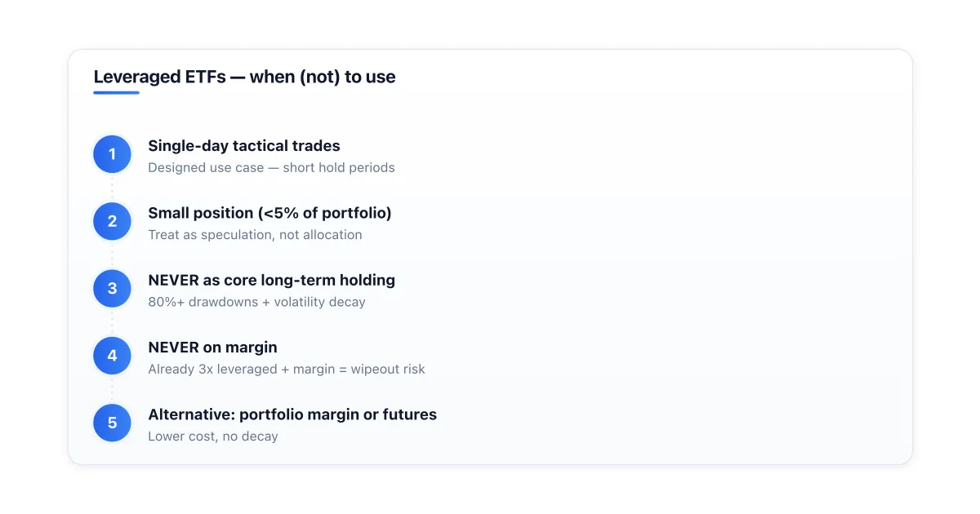Select the 'NEVER on margin' heading

tap(212, 348)
